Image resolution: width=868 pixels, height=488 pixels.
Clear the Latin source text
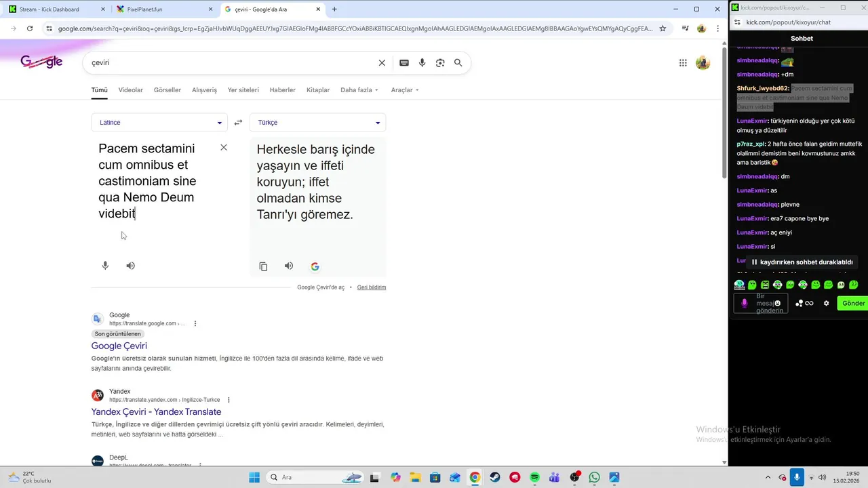click(x=224, y=148)
